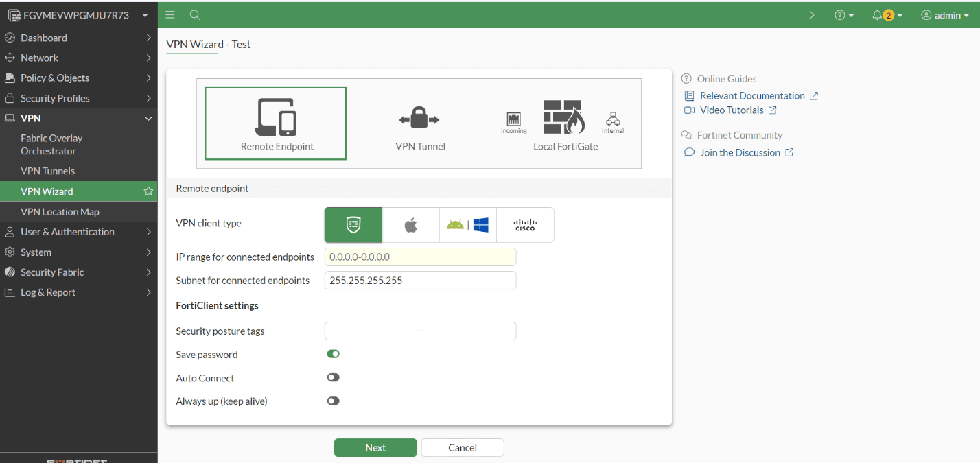Click the Security Profiles lock icon
The width and height of the screenshot is (980, 463).
(10, 98)
